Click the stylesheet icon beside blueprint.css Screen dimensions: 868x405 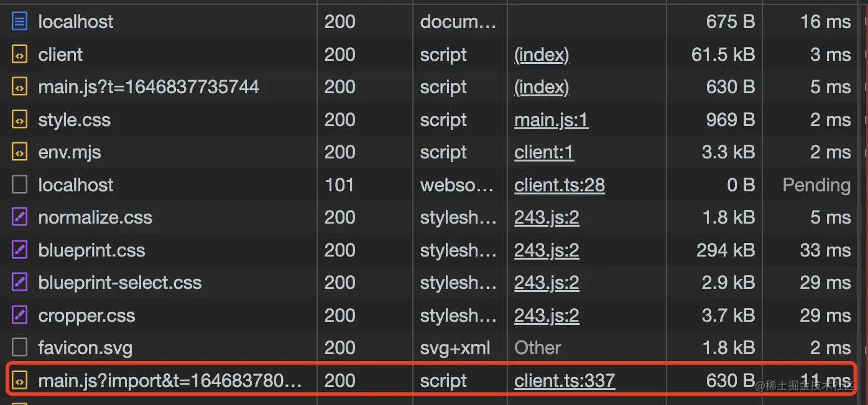[x=20, y=250]
